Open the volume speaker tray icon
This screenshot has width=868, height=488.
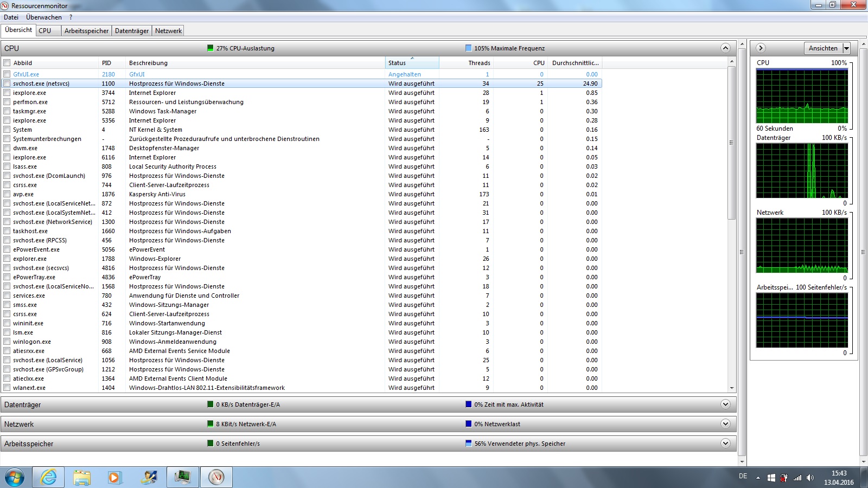pos(810,478)
